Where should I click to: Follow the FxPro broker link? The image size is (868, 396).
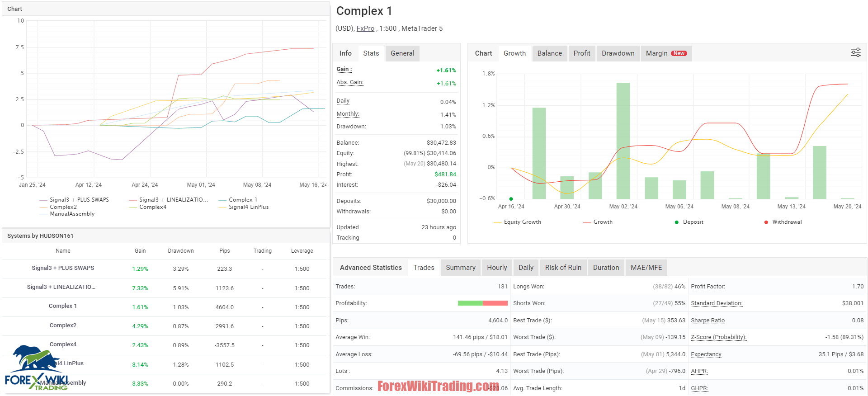(365, 28)
